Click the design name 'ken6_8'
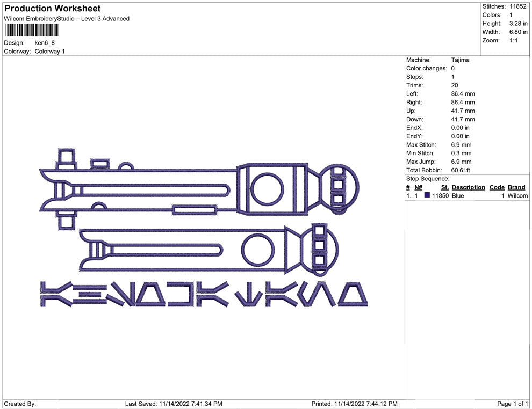This screenshot has height=409, width=532. point(45,43)
